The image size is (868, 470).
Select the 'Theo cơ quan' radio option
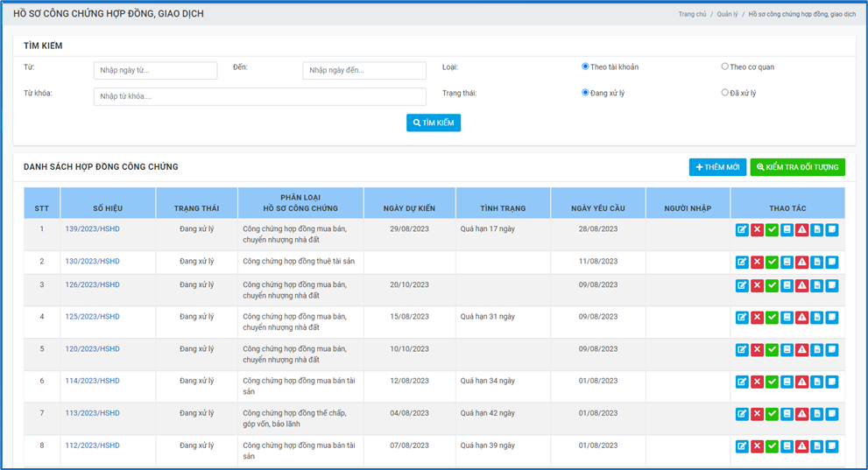click(x=724, y=67)
